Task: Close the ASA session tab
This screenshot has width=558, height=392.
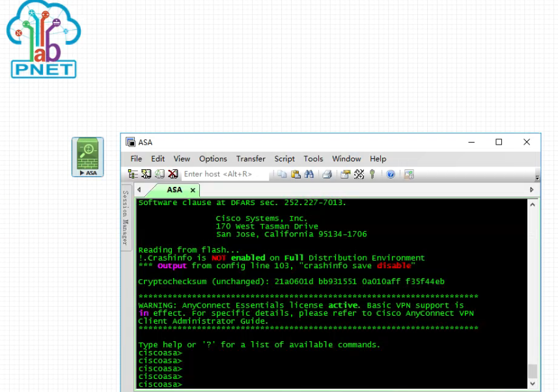Action: point(193,190)
